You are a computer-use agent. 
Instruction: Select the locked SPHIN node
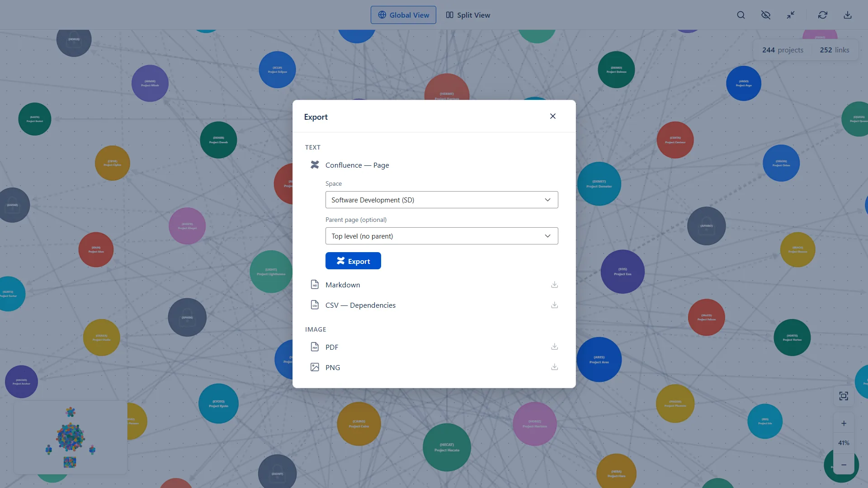tap(187, 317)
